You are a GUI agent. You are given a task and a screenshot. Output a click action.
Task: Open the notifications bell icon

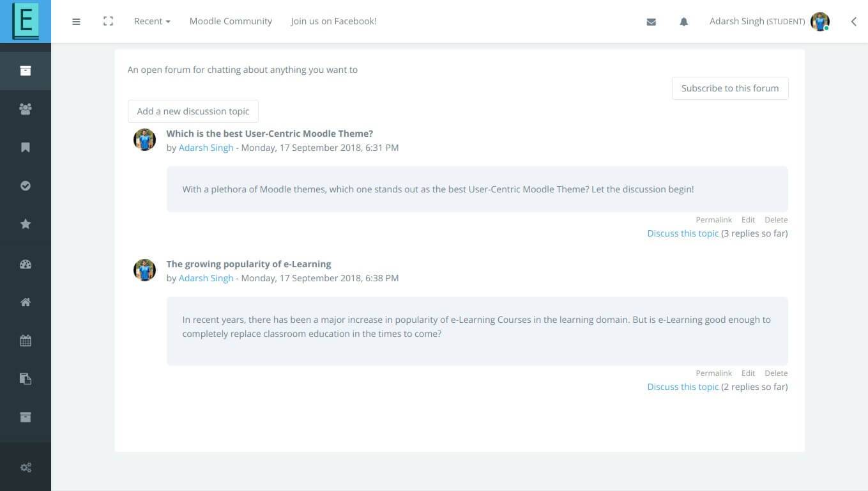683,22
